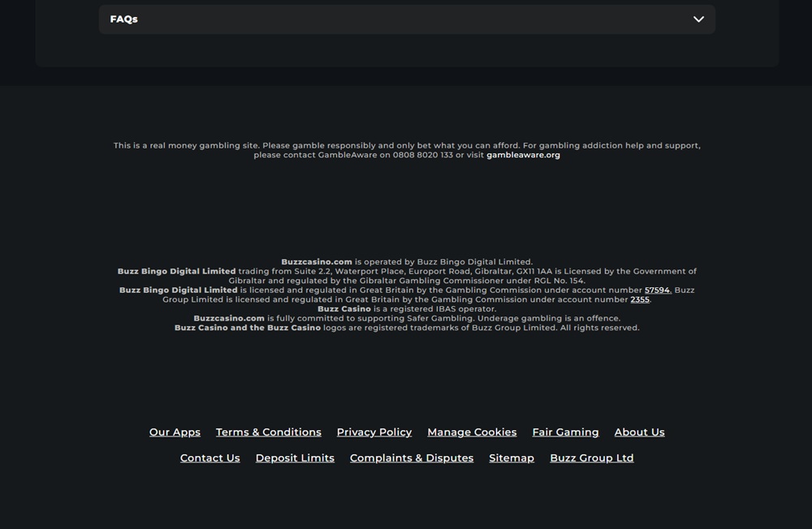Open the Sitemap link
Image resolution: width=812 pixels, height=529 pixels.
point(511,458)
